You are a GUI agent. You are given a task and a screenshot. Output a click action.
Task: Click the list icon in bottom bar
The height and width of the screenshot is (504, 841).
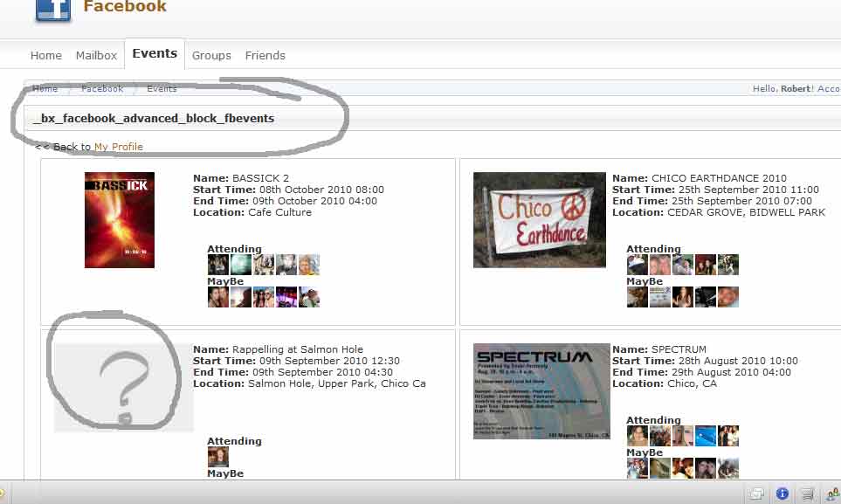click(810, 494)
